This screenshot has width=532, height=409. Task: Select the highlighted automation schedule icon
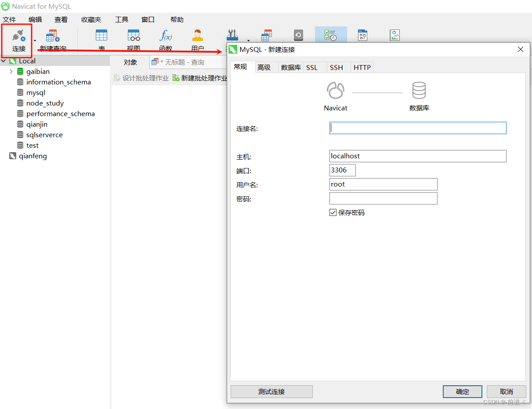[330, 36]
